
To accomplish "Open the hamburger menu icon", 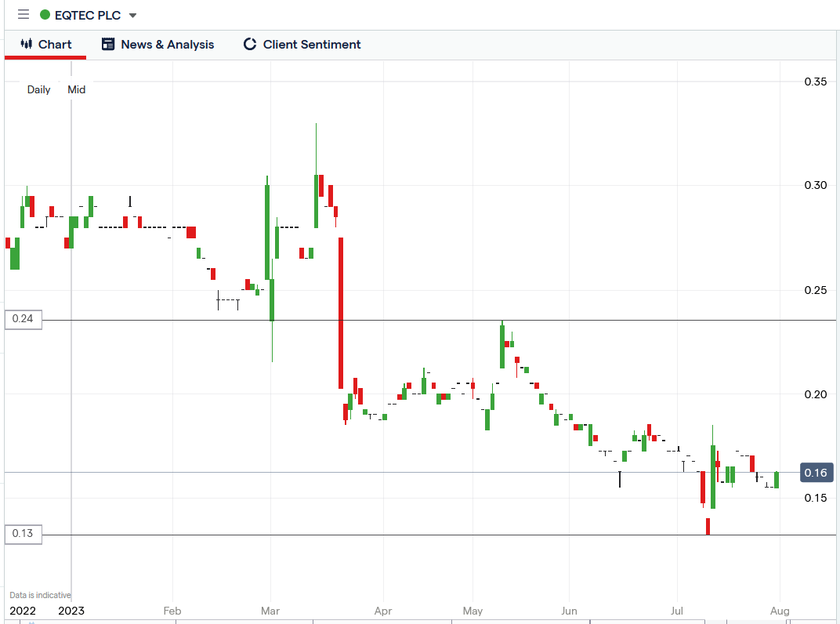I will [x=23, y=14].
